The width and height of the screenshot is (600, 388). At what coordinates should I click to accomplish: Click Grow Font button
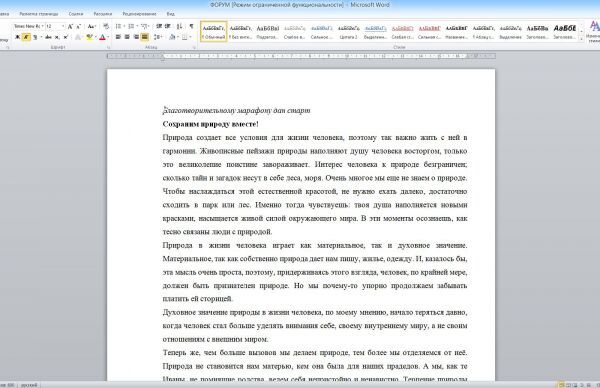(x=70, y=26)
